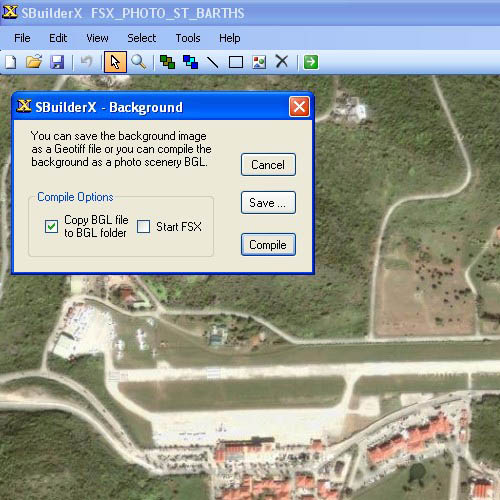Click the Compile button
This screenshot has height=500, width=500.
[268, 245]
